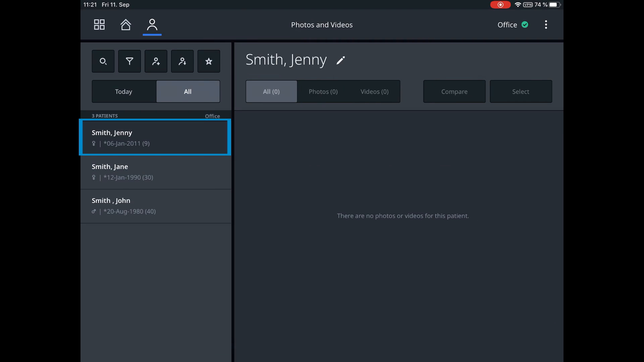Click the add group patients icon

tap(156, 61)
